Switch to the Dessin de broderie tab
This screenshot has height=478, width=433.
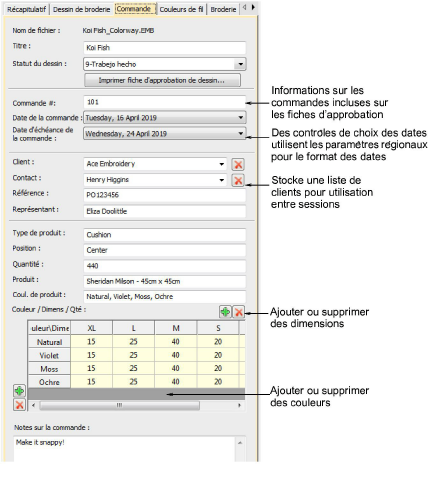81,9
